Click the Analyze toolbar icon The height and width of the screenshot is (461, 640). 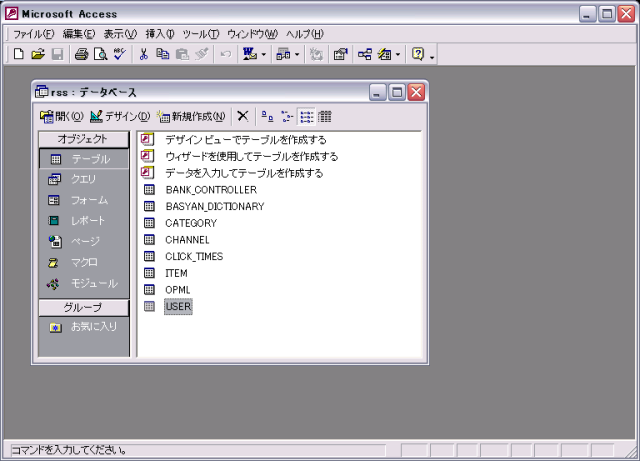[283, 54]
